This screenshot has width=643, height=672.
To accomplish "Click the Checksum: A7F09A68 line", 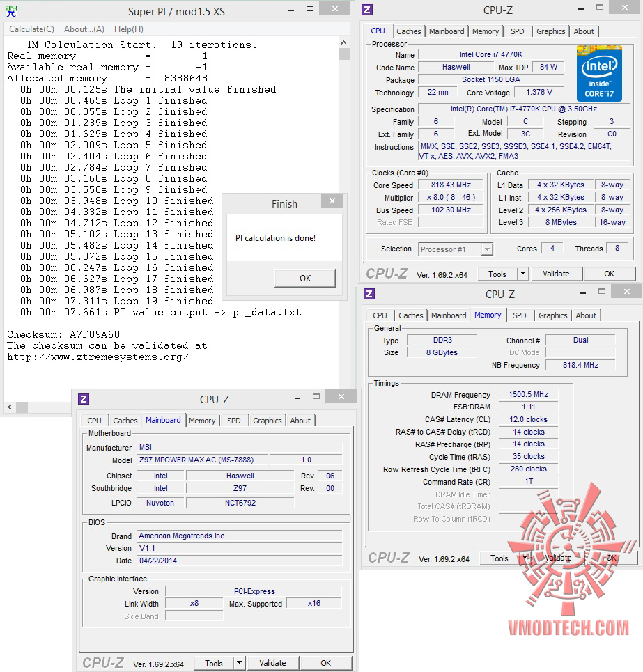I will [x=63, y=335].
